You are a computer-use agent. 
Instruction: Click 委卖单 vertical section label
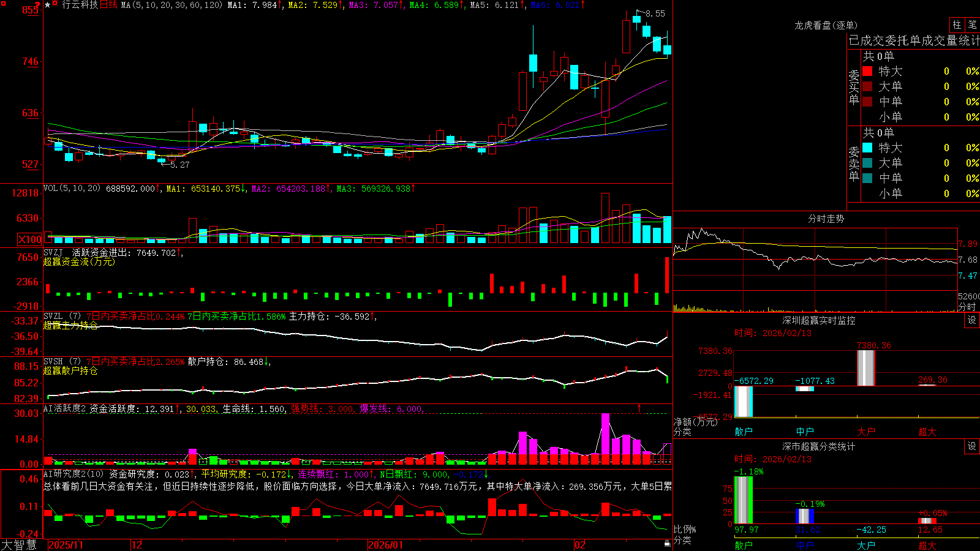(854, 163)
